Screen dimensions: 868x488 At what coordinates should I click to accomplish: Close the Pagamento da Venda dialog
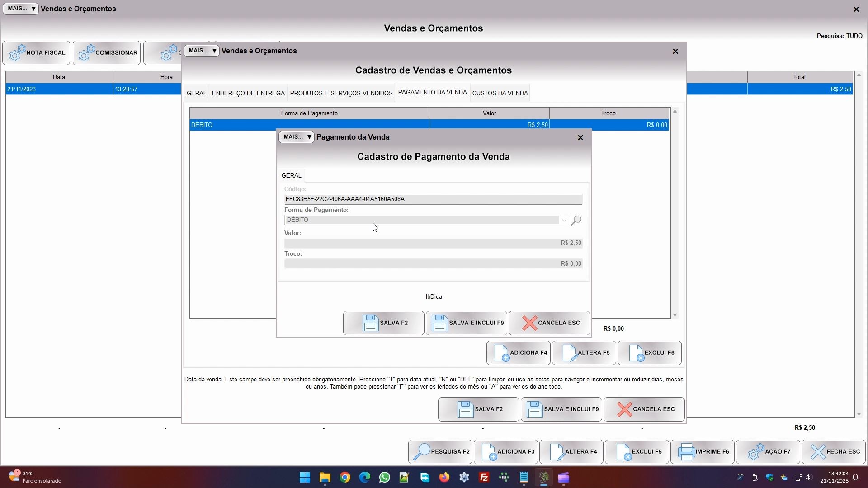click(580, 137)
